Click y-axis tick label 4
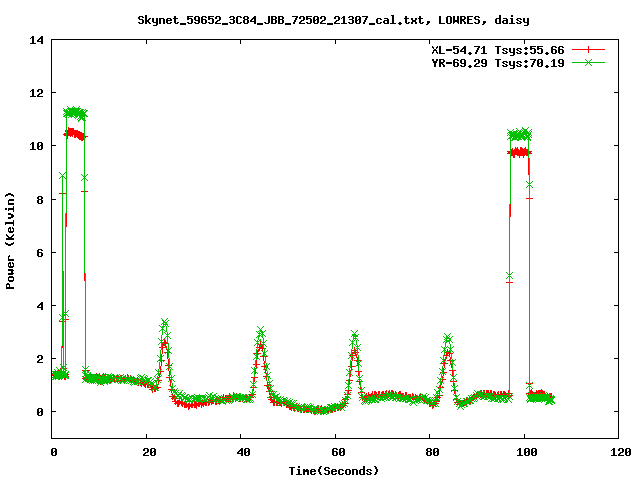640x480 pixels. pyautogui.click(x=40, y=306)
